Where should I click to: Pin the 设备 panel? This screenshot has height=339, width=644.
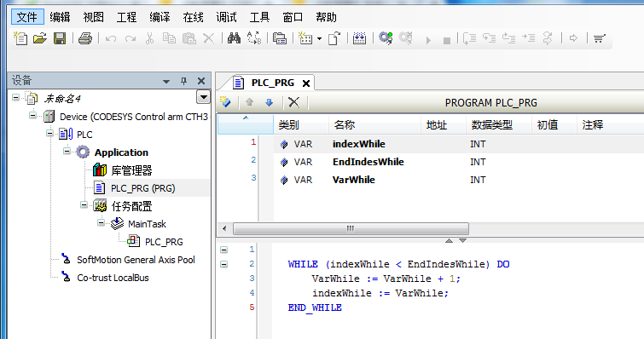[x=183, y=81]
